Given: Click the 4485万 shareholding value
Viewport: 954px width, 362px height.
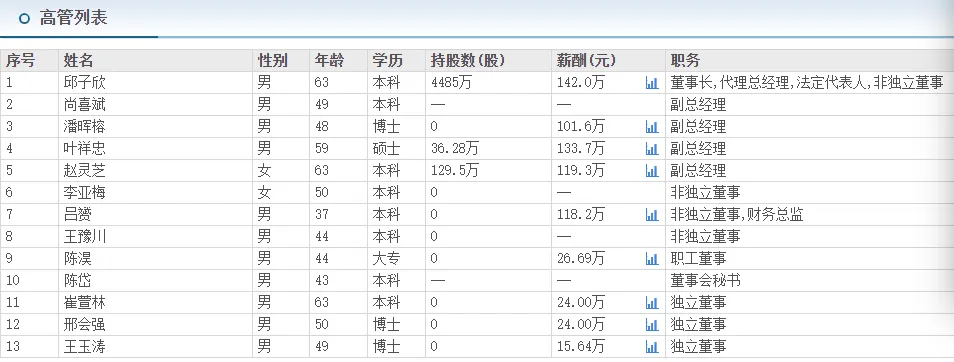Looking at the screenshot, I should pos(451,83).
